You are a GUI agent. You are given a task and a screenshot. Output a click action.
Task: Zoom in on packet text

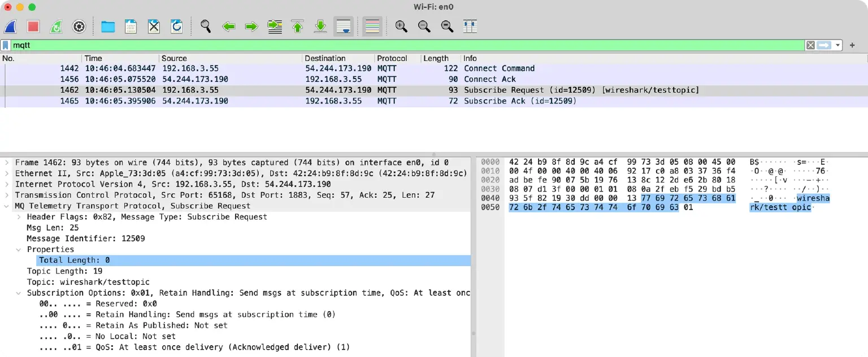(401, 26)
